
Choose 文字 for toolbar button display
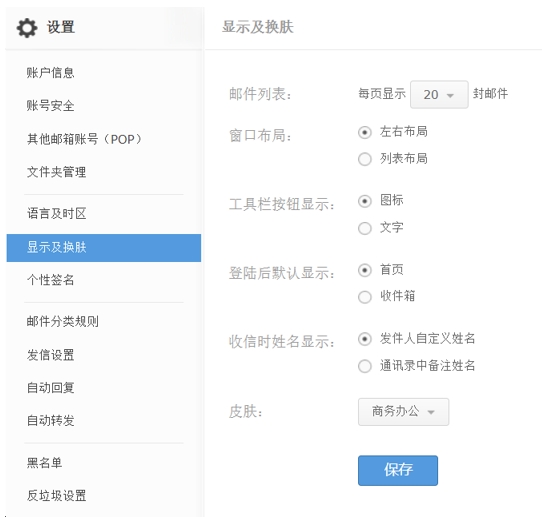pos(365,228)
